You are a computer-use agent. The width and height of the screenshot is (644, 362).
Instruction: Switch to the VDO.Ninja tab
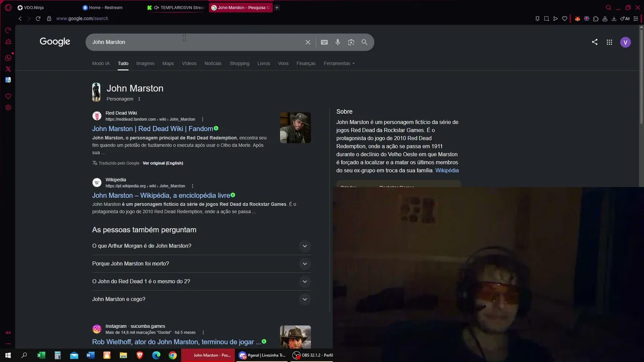pos(45,8)
